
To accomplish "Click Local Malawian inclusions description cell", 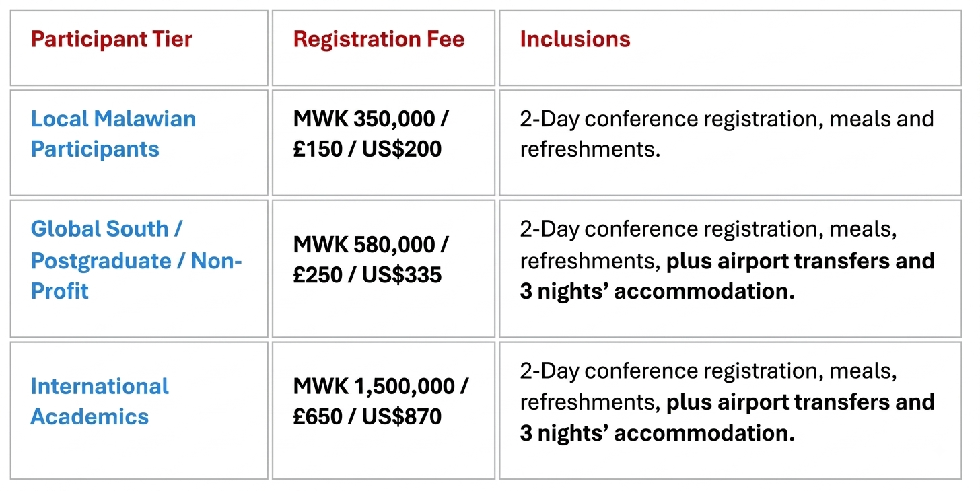I will coord(730,143).
